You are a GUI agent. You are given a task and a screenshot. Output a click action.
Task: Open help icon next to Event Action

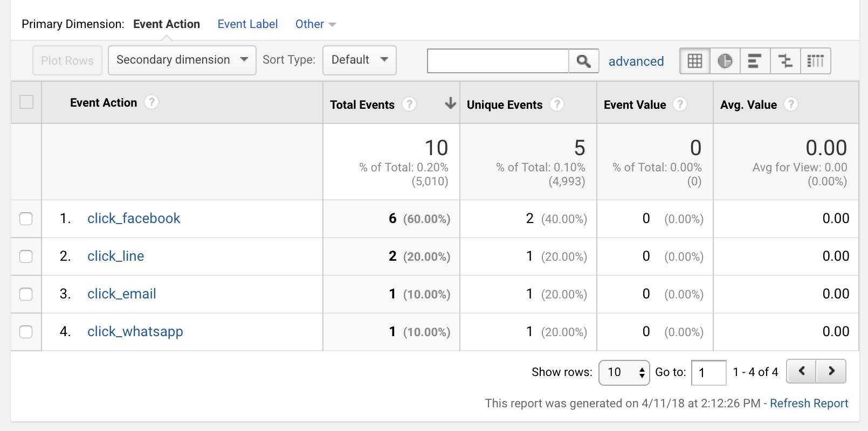coord(152,102)
